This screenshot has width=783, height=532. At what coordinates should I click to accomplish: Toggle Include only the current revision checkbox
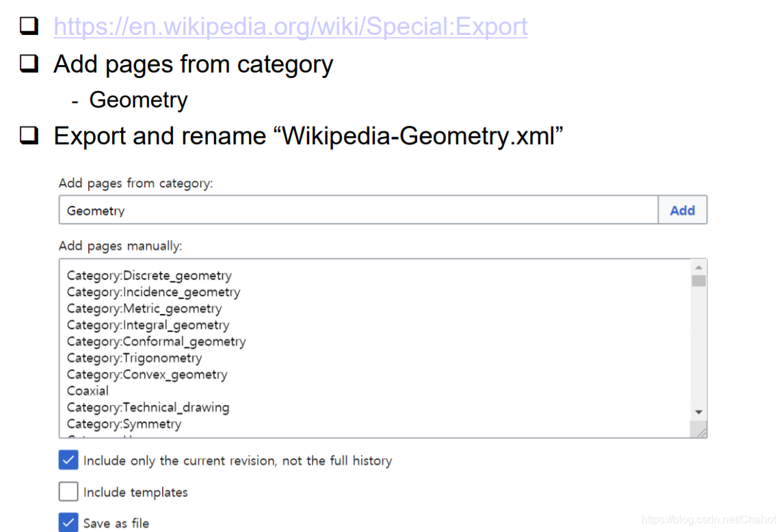[68, 460]
